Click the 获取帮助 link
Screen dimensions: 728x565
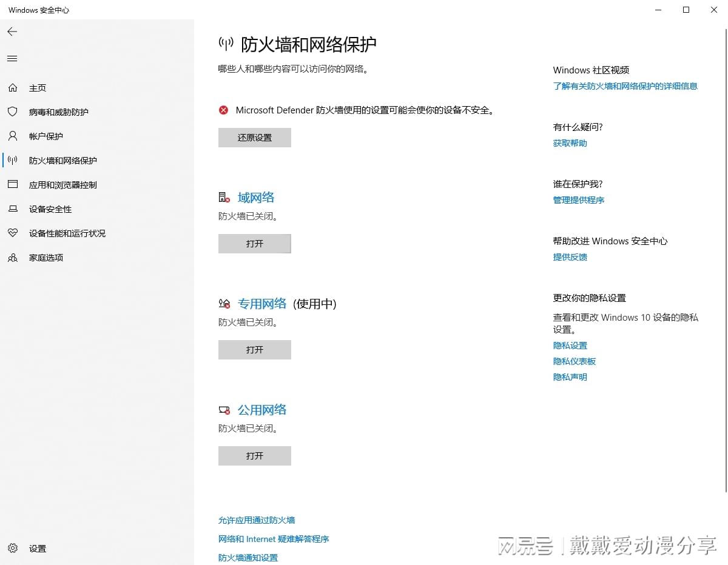tap(570, 143)
